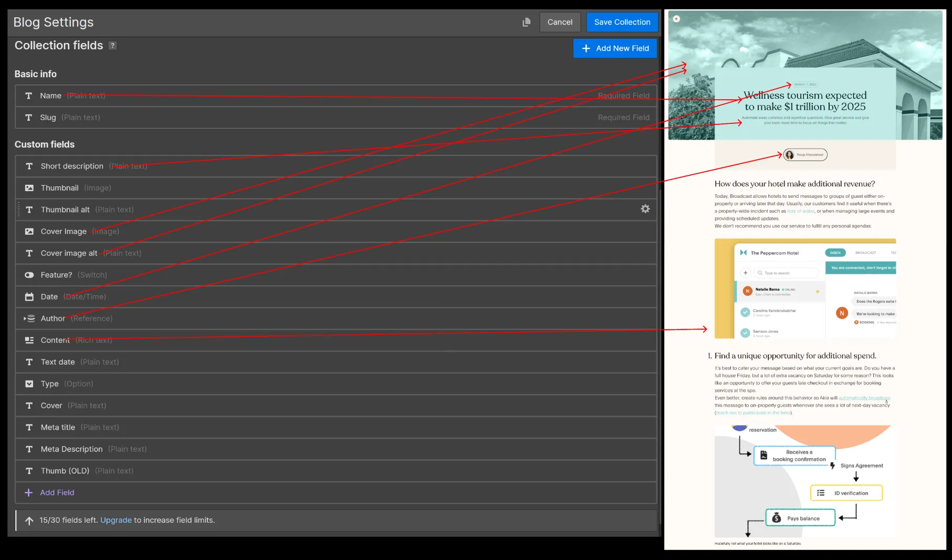
Task: Click the booking flow diagram image in preview
Action: point(805,482)
